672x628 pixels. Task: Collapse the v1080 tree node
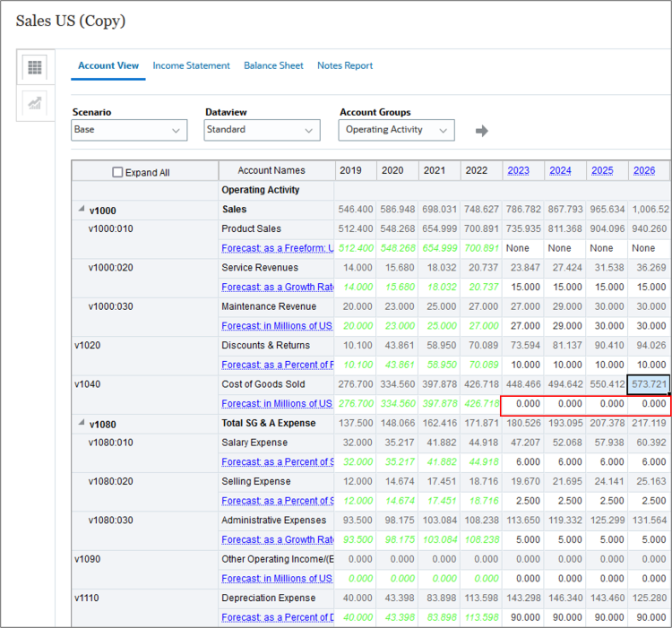coord(80,424)
